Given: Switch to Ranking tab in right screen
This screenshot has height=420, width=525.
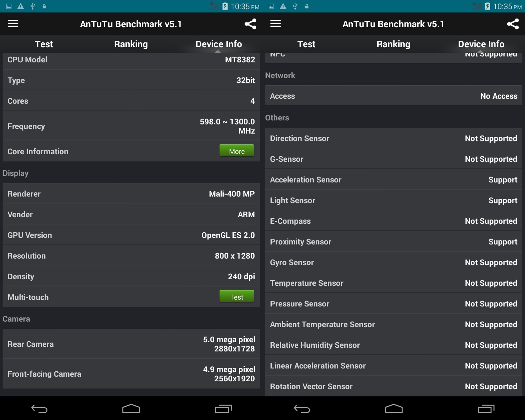Looking at the screenshot, I should coord(393,44).
